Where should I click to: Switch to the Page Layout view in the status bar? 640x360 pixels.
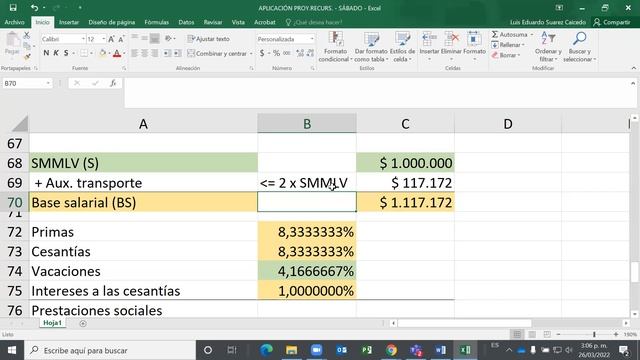(x=532, y=334)
